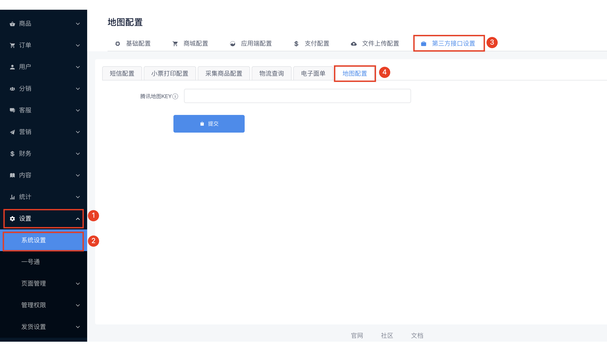
Task: Submit the form with 提交 button
Action: pyautogui.click(x=209, y=124)
